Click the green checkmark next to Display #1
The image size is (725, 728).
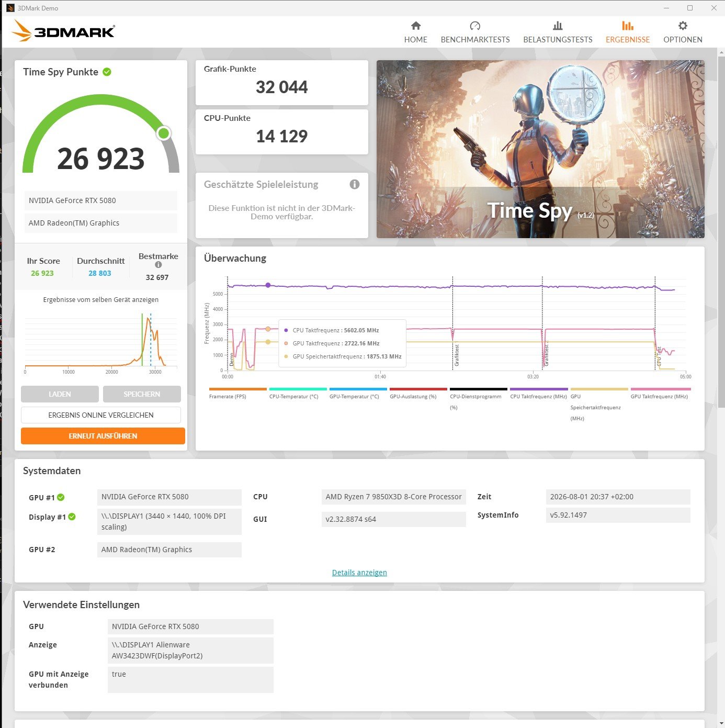(x=72, y=517)
